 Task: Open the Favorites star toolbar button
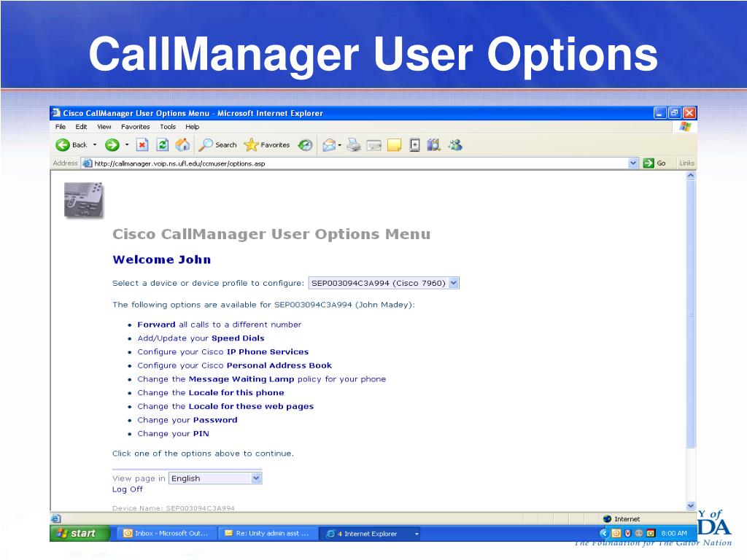tap(267, 145)
